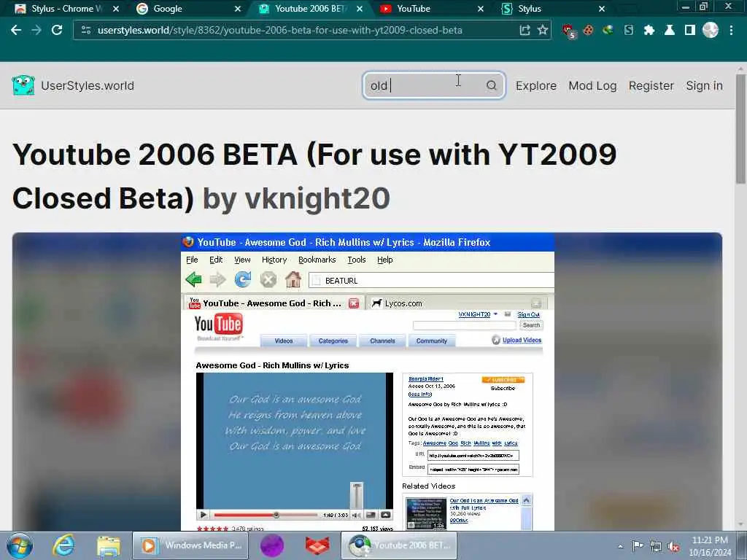Toggle the Chrome side panel
Image resolution: width=747 pixels, height=560 pixels.
[x=690, y=30]
